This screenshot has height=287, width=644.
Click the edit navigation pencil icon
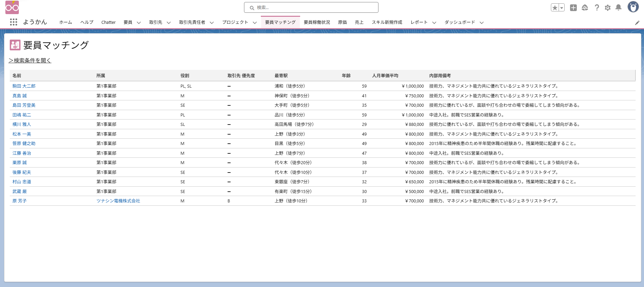[637, 23]
